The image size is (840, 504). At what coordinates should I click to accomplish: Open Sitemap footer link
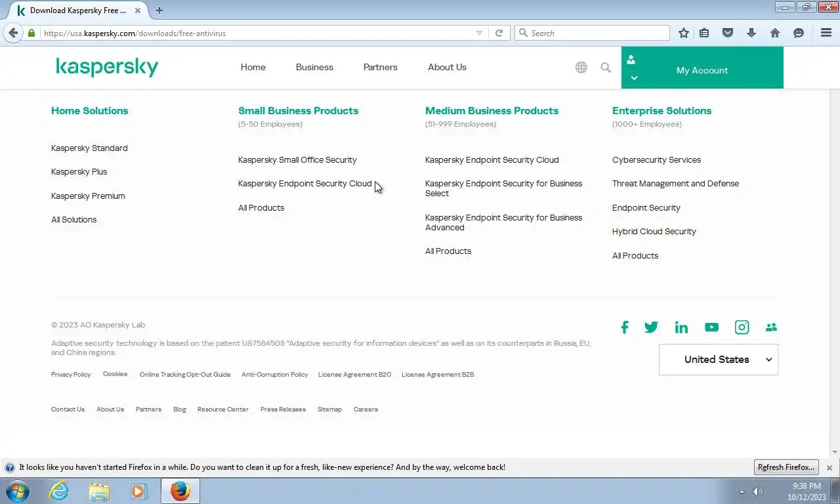329,409
